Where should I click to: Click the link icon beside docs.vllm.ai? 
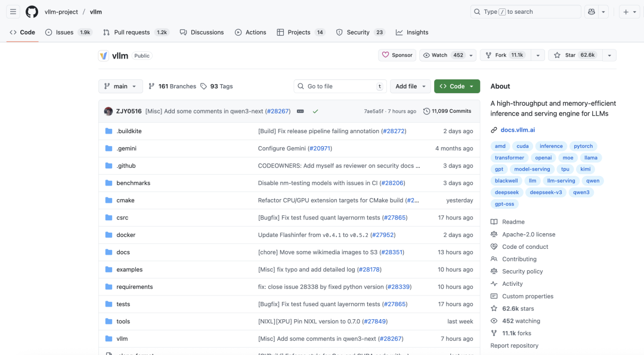coord(494,130)
